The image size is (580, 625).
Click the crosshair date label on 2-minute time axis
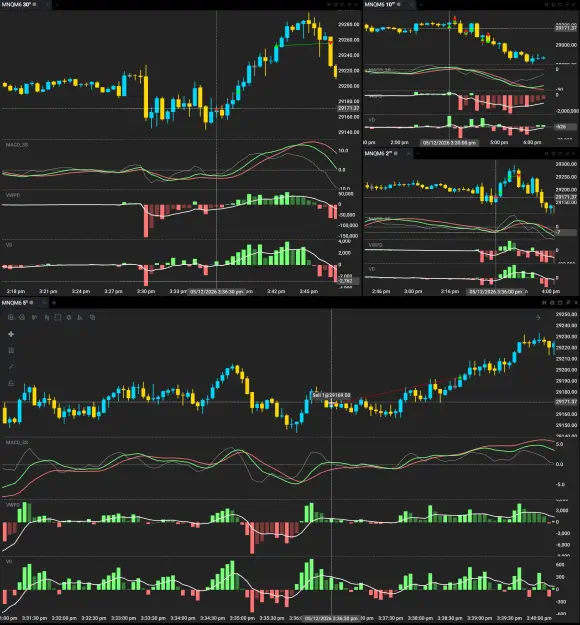[x=495, y=291]
